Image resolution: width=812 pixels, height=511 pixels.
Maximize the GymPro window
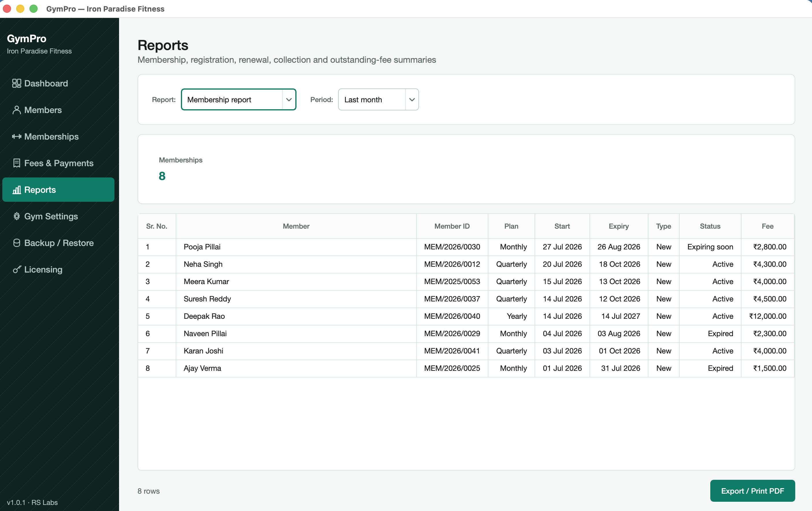tap(34, 8)
